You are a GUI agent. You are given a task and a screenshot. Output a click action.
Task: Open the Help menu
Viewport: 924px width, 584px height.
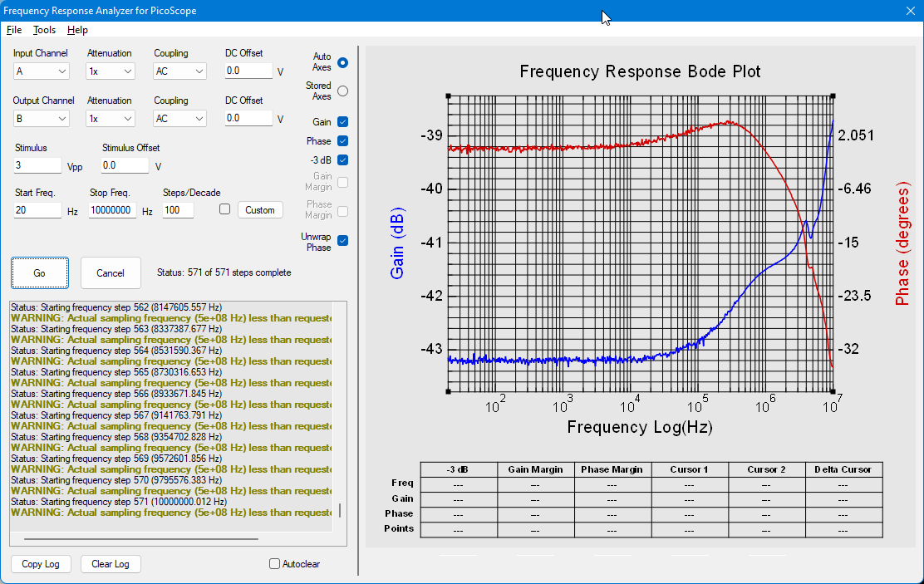click(x=77, y=30)
